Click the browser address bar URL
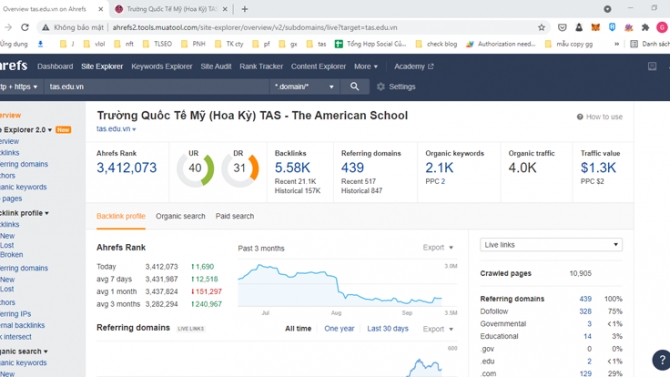Screen dimensions: 670x377 pyautogui.click(x=255, y=27)
